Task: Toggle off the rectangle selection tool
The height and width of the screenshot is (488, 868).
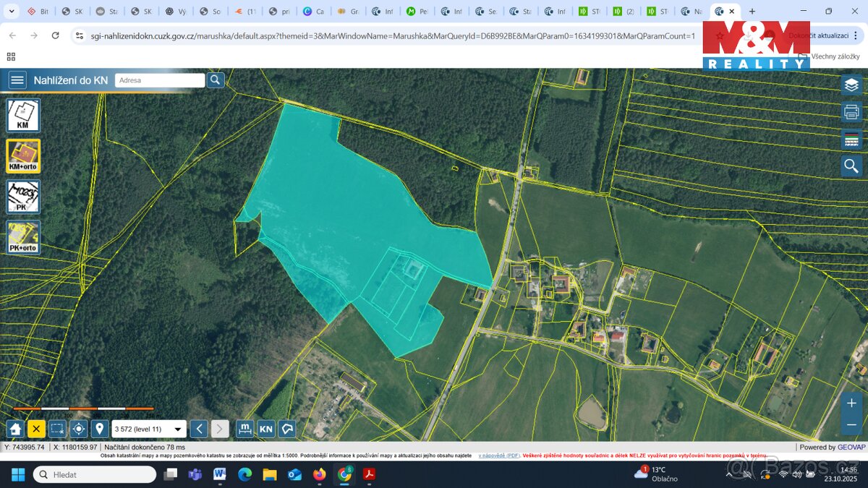Action: [57, 429]
